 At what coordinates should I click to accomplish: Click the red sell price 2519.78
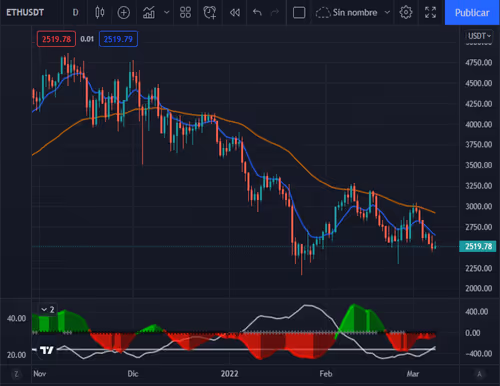pos(56,39)
